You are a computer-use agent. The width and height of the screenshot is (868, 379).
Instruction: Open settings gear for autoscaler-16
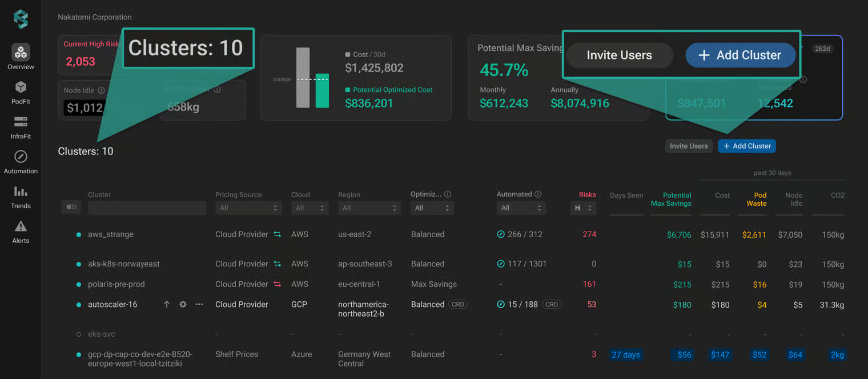183,305
